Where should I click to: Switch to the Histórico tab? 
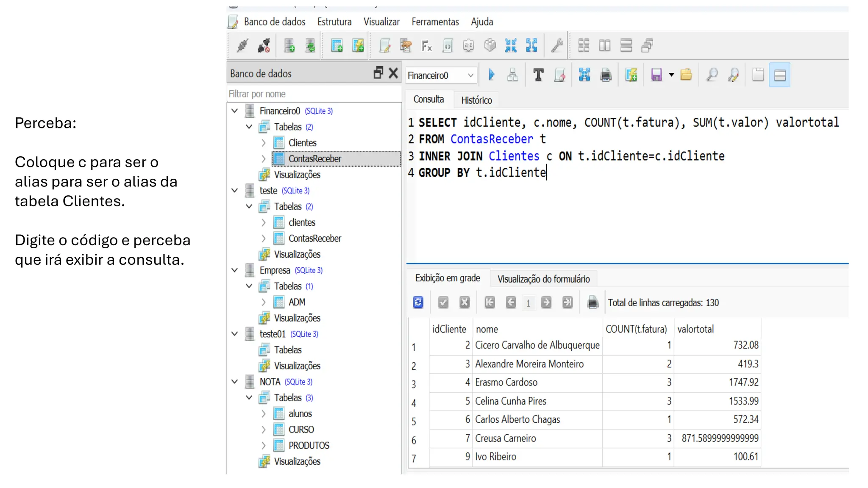(x=476, y=100)
